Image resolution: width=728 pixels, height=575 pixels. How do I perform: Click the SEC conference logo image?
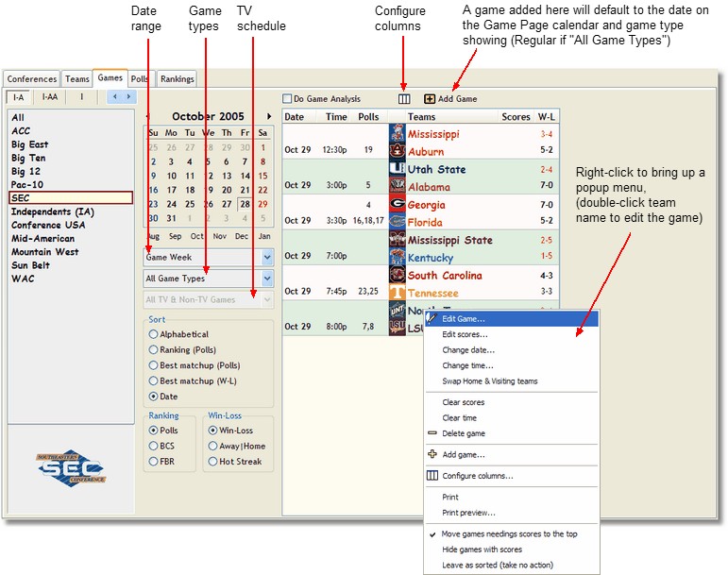tap(71, 467)
